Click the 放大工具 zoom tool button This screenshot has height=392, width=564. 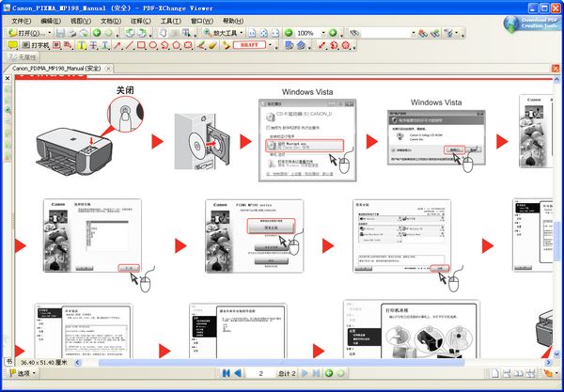tap(220, 33)
